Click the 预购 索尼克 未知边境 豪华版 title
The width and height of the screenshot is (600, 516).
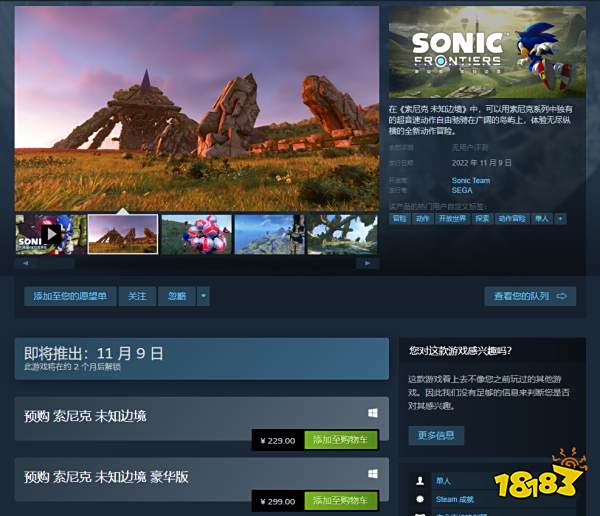tap(106, 477)
